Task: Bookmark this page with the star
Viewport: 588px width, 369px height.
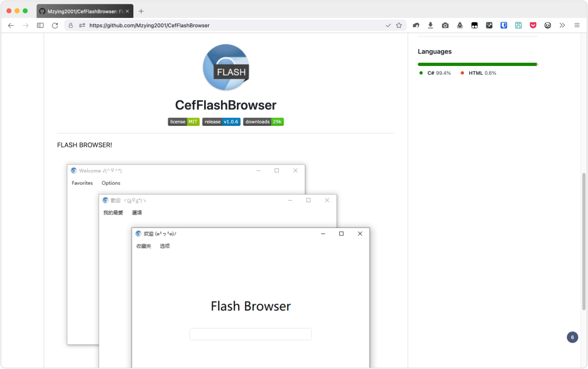Action: (399, 26)
